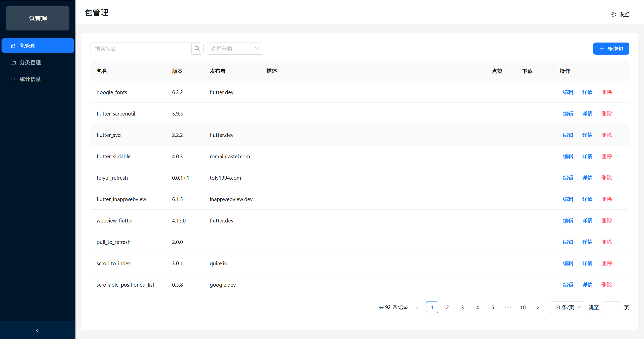Click the 跳至 page jump input
Viewport: 644px width, 339px height.
611,307
